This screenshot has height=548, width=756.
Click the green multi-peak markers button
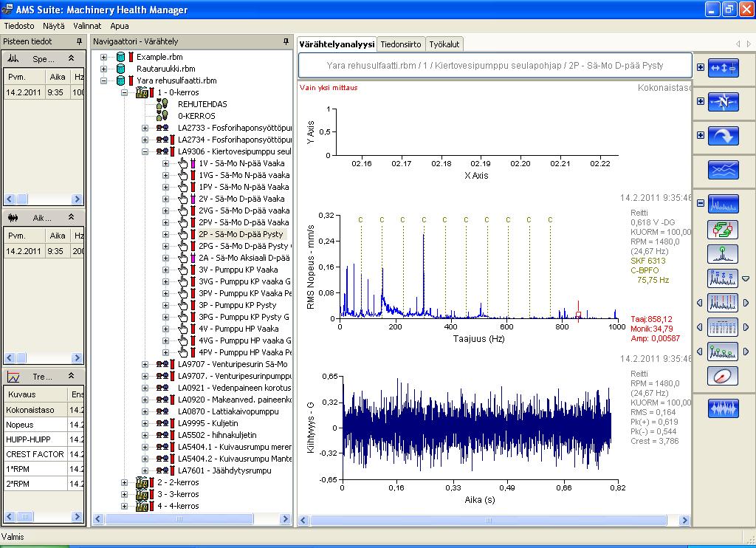(x=723, y=352)
